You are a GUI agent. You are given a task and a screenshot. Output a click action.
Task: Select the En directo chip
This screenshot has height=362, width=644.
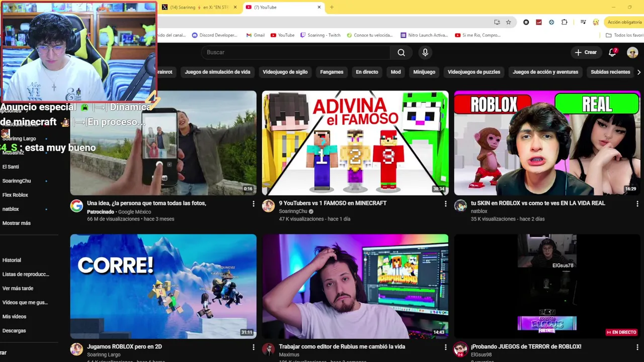pyautogui.click(x=367, y=72)
